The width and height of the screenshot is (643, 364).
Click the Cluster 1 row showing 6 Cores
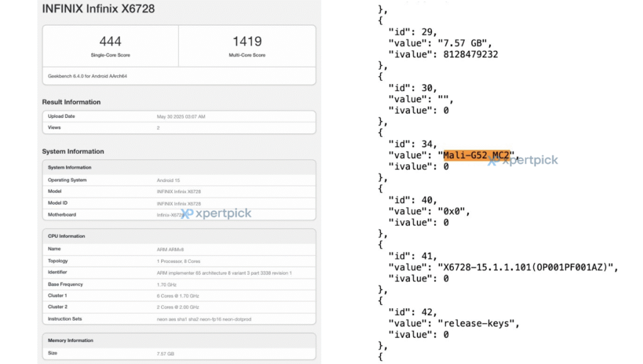pos(178,296)
